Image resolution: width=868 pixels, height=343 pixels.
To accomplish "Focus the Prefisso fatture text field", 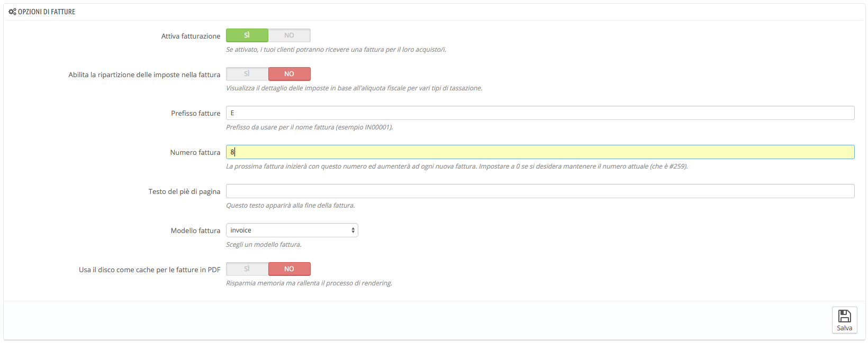I will (540, 113).
